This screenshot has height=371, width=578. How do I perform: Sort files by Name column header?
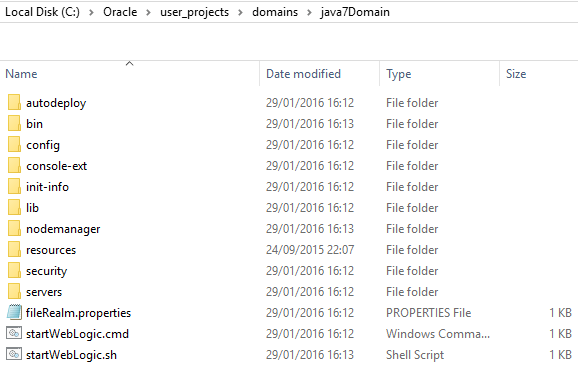[x=129, y=74]
